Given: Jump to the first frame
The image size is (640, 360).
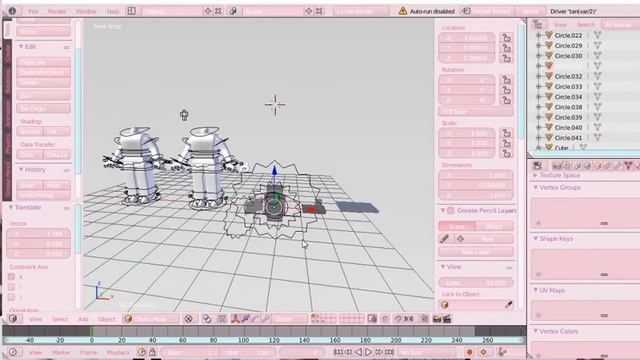Looking at the screenshot, I should 338,352.
